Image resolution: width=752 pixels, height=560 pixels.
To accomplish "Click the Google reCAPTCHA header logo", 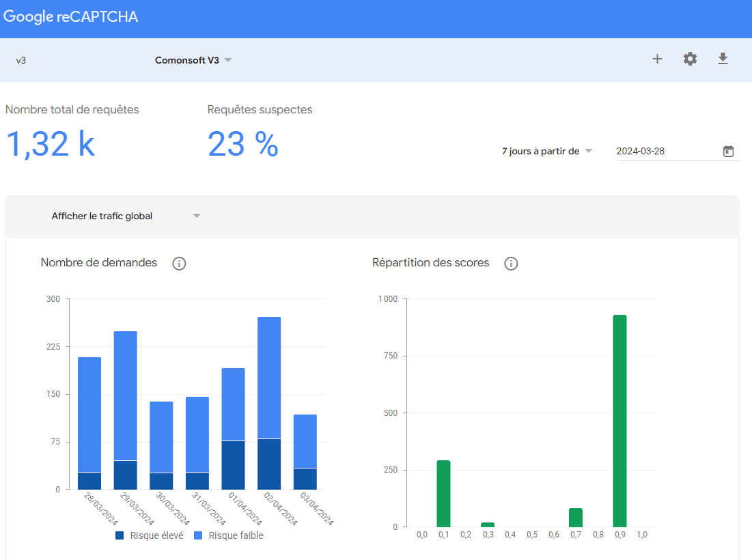I will pyautogui.click(x=71, y=16).
